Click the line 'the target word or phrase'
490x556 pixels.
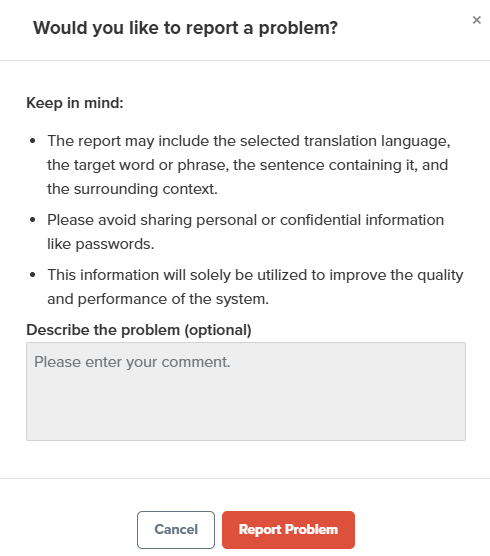tap(248, 165)
